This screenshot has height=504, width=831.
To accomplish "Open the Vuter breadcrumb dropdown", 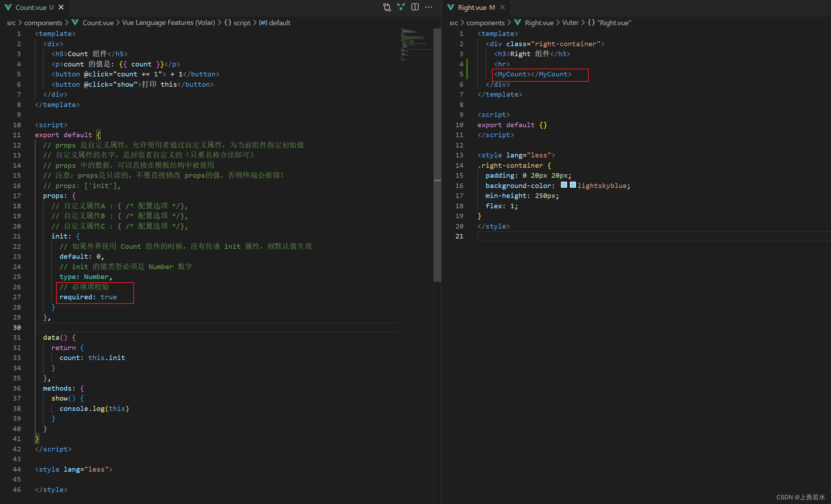I will tap(570, 22).
